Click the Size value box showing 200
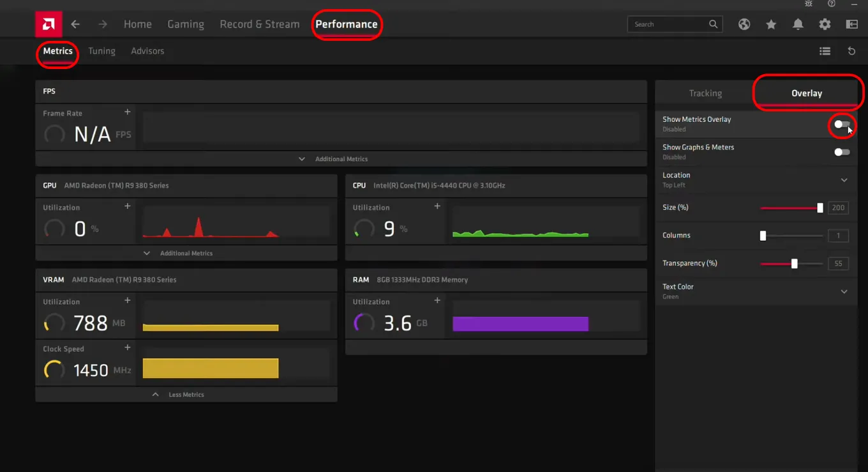 click(x=838, y=208)
